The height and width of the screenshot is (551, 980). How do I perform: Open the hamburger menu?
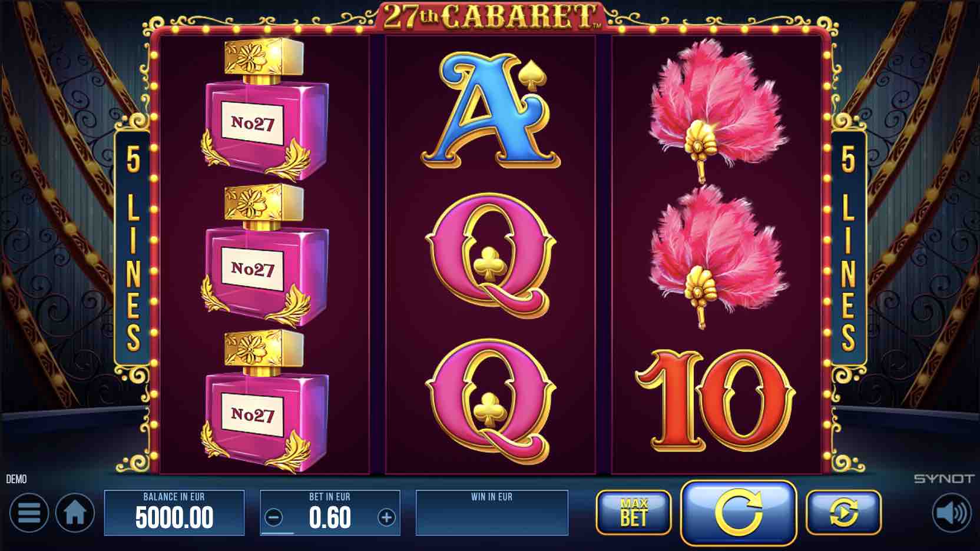(28, 513)
